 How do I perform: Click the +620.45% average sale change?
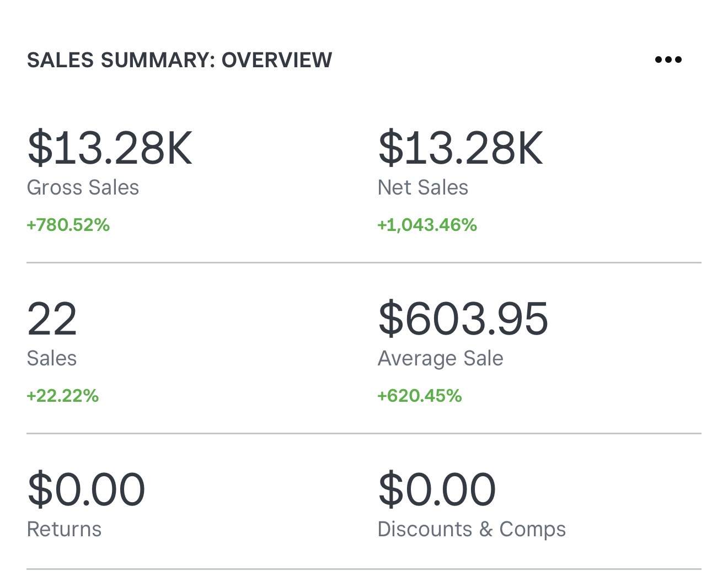point(419,396)
